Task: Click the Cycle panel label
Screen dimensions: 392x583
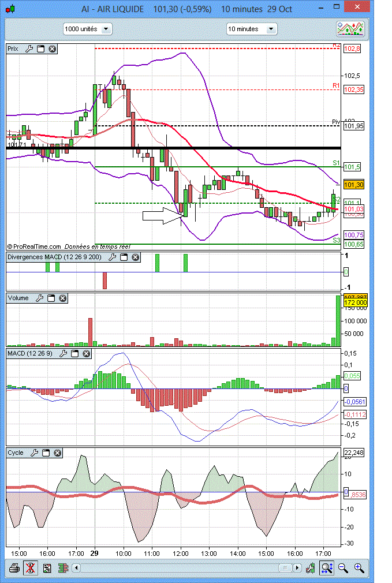Action: pyautogui.click(x=15, y=453)
